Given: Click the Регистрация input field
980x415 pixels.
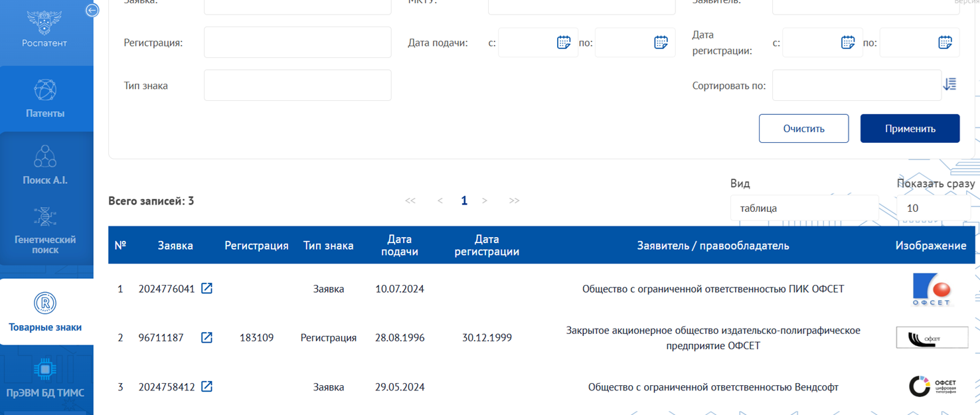Looking at the screenshot, I should pyautogui.click(x=297, y=42).
